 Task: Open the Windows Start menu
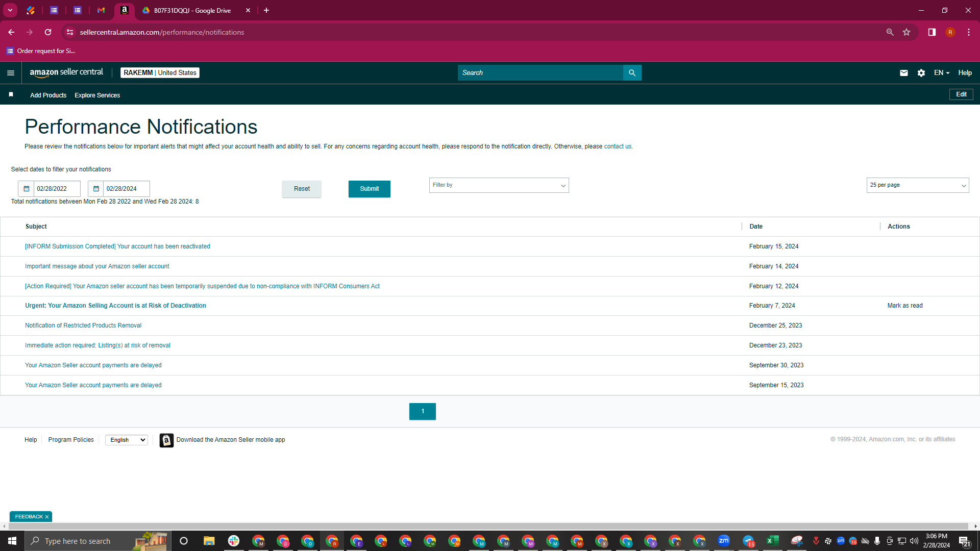point(12,541)
